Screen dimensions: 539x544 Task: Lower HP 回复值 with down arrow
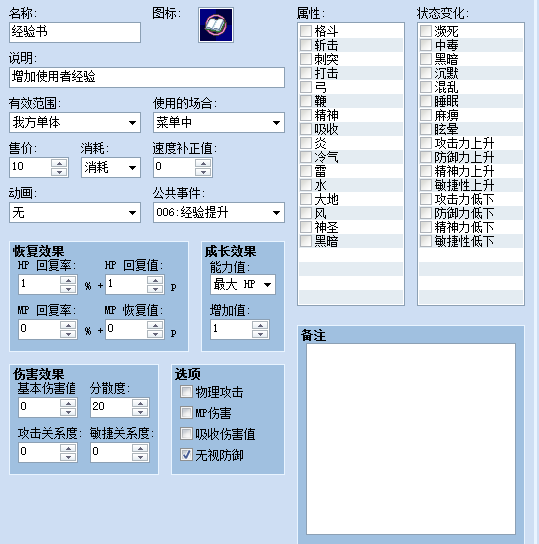(x=155, y=289)
